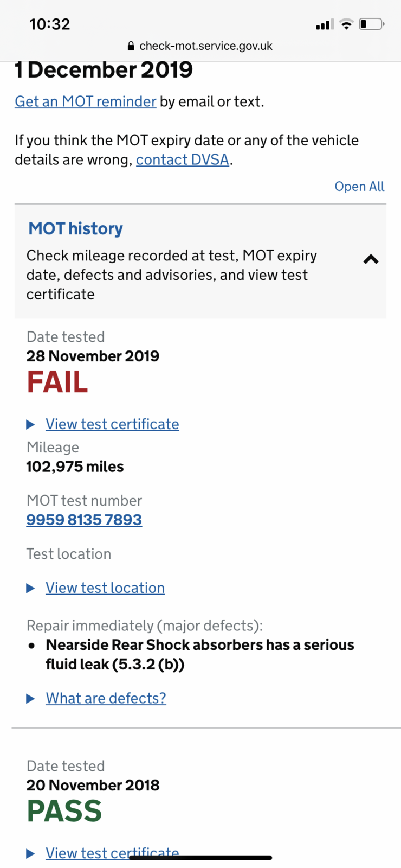This screenshot has width=401, height=868.
Task: Tap the battery status icon
Action: pyautogui.click(x=372, y=24)
